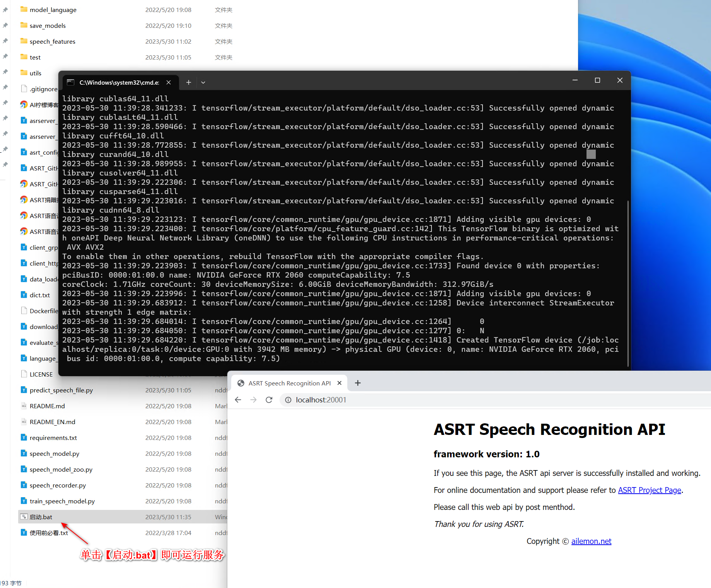Select train_speech_model.py file name
Viewport: 711px width, 588px height.
point(62,501)
